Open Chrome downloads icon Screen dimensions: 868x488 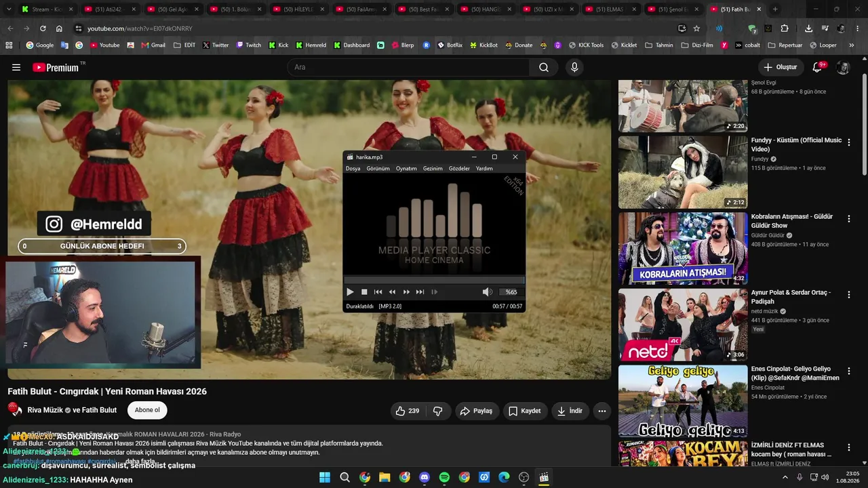pos(808,28)
